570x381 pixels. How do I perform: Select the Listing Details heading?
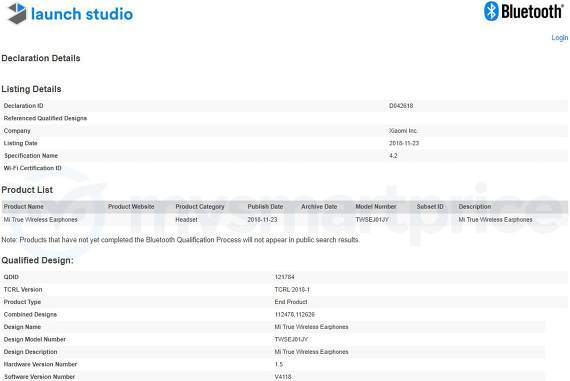coord(31,89)
